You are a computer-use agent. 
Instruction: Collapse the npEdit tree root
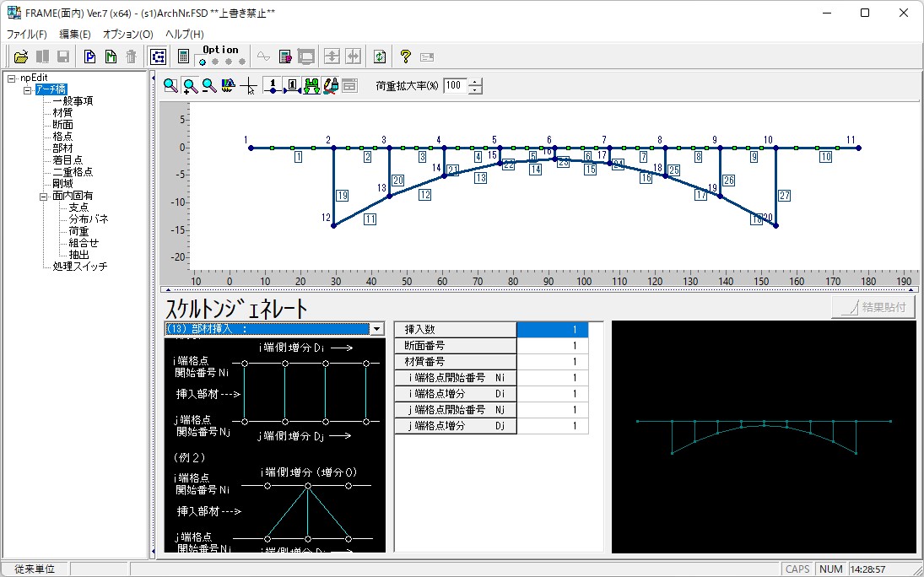(x=11, y=78)
